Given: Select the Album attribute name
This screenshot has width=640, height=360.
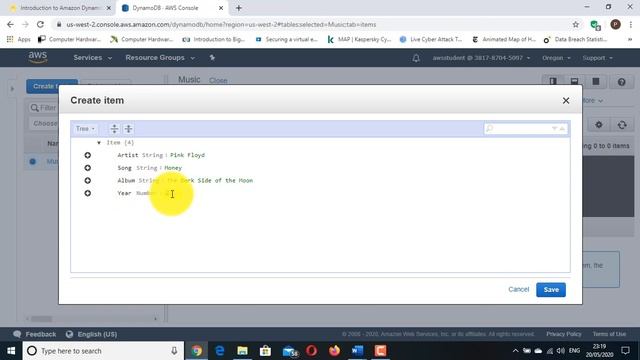Looking at the screenshot, I should 126,180.
